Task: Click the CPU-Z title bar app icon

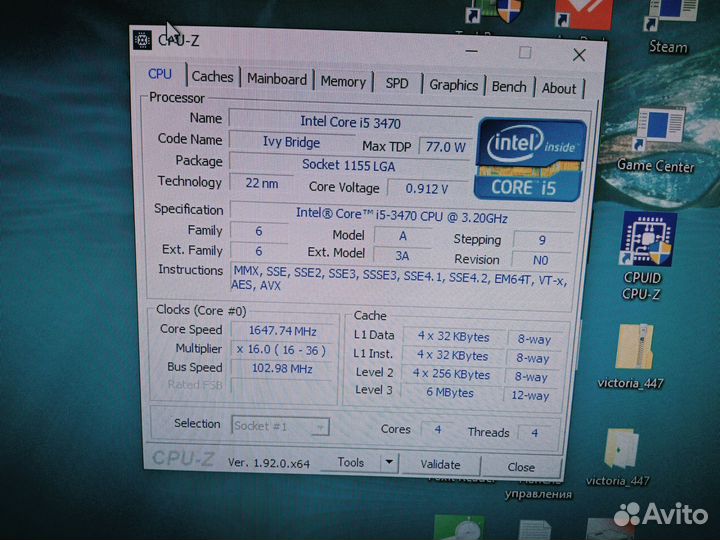Action: 142,40
